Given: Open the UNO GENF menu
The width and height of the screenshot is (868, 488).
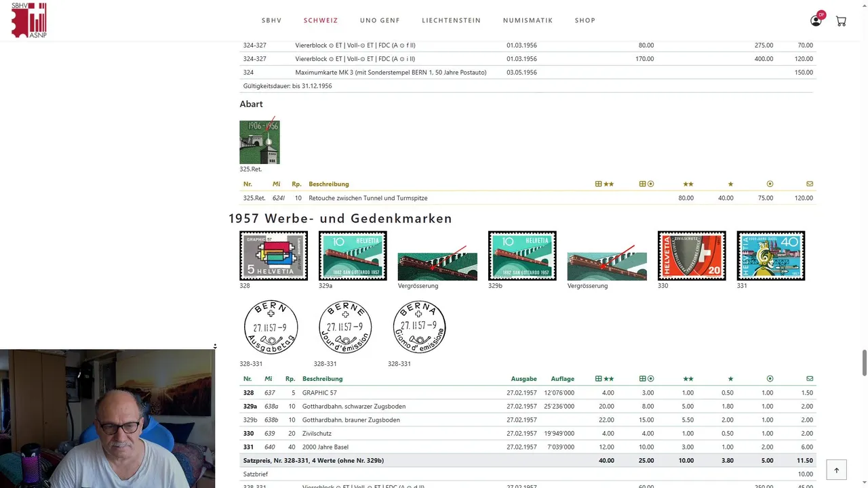Looking at the screenshot, I should click(x=380, y=20).
